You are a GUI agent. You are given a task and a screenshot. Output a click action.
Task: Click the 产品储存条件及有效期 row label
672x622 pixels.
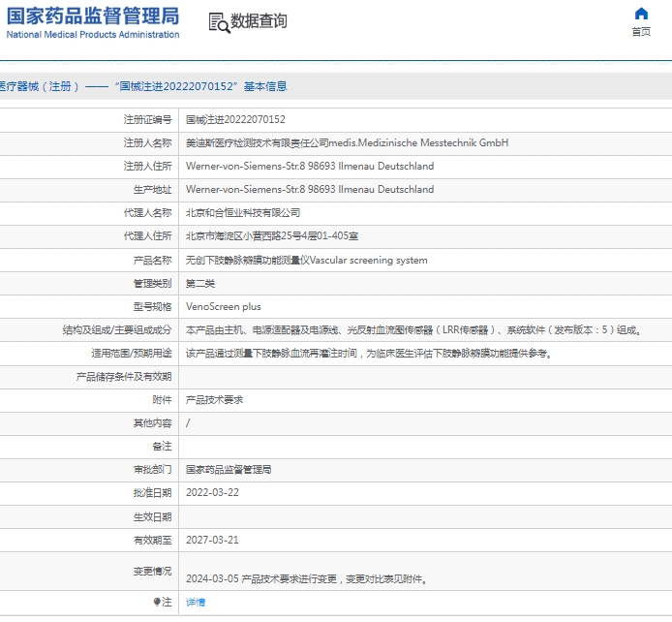[x=124, y=376]
